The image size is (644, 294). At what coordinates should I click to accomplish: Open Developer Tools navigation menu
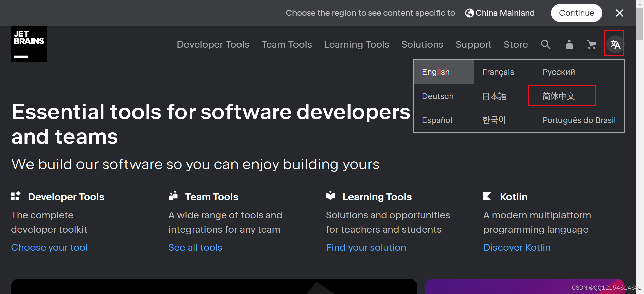tap(213, 44)
